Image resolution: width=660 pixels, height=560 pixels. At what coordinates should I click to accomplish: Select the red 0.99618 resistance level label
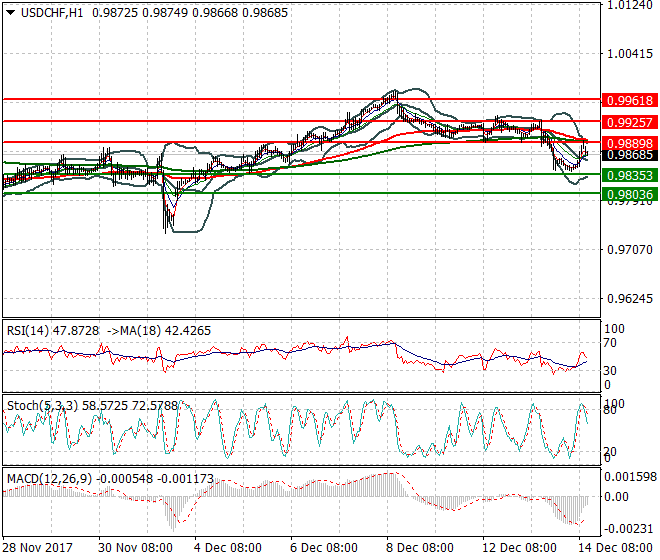630,101
